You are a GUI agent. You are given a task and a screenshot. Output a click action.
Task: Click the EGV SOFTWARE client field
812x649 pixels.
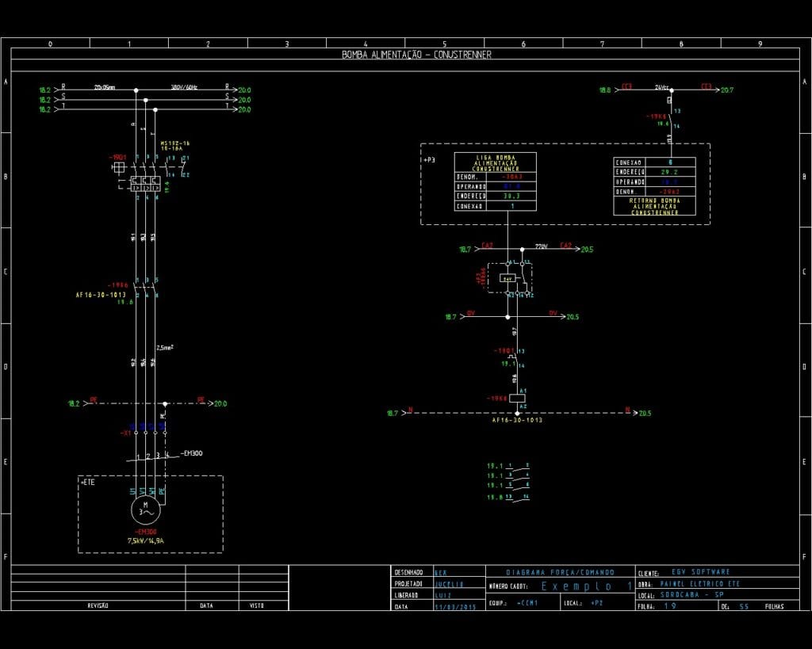pos(700,572)
